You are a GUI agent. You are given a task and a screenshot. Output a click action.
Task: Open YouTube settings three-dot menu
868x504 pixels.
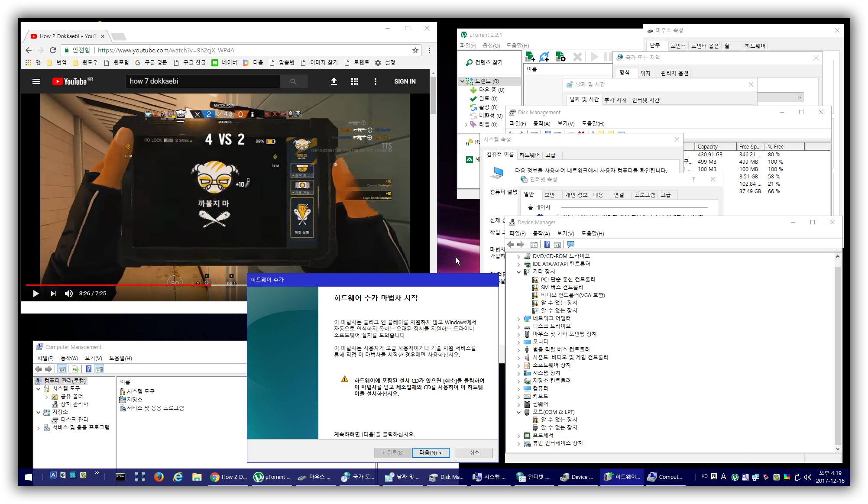[376, 81]
